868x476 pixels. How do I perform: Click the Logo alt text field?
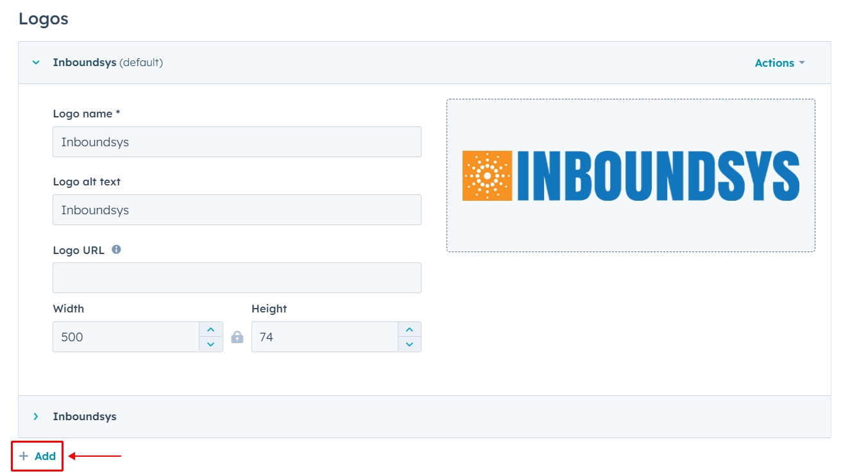(237, 210)
